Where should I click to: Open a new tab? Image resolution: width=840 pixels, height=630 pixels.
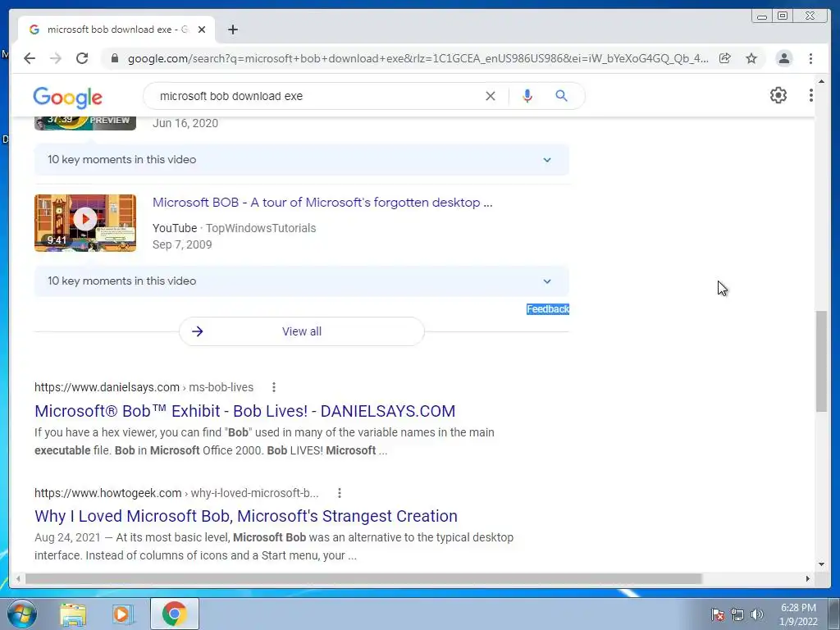pos(232,30)
